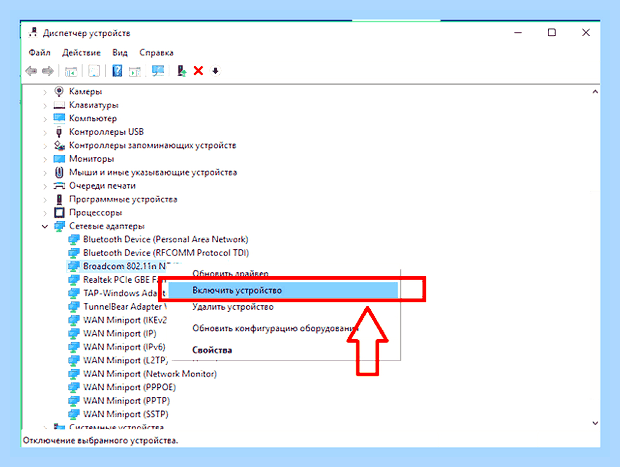Click the update driver icon with green arrow
The image size is (620, 467).
pyautogui.click(x=181, y=71)
